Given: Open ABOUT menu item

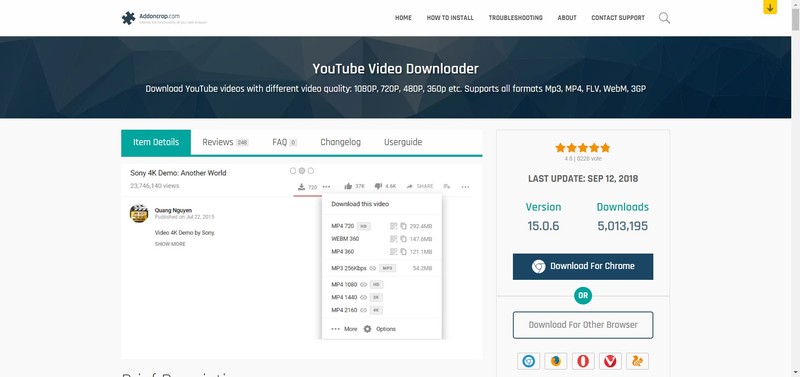Looking at the screenshot, I should (x=567, y=18).
